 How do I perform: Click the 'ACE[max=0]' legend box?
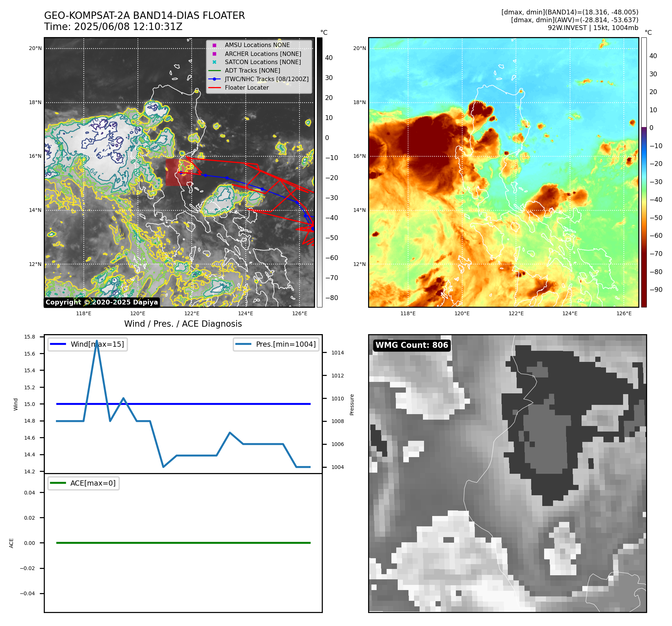click(x=83, y=483)
